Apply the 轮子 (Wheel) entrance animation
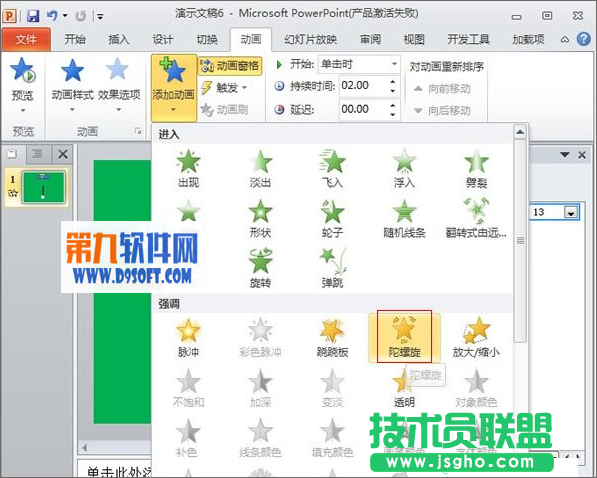The height and width of the screenshot is (478, 597). point(332,219)
